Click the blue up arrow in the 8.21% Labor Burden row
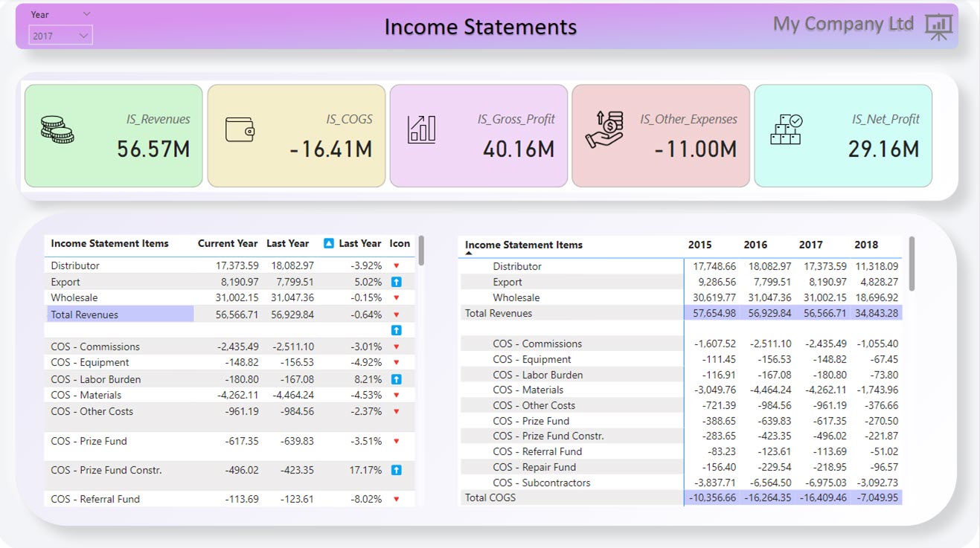Image resolution: width=980 pixels, height=548 pixels. click(397, 379)
